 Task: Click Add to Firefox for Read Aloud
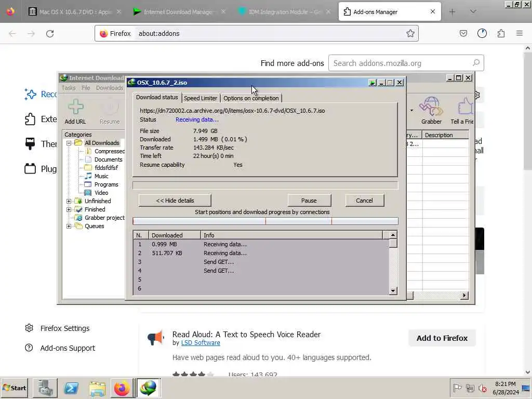442,338
